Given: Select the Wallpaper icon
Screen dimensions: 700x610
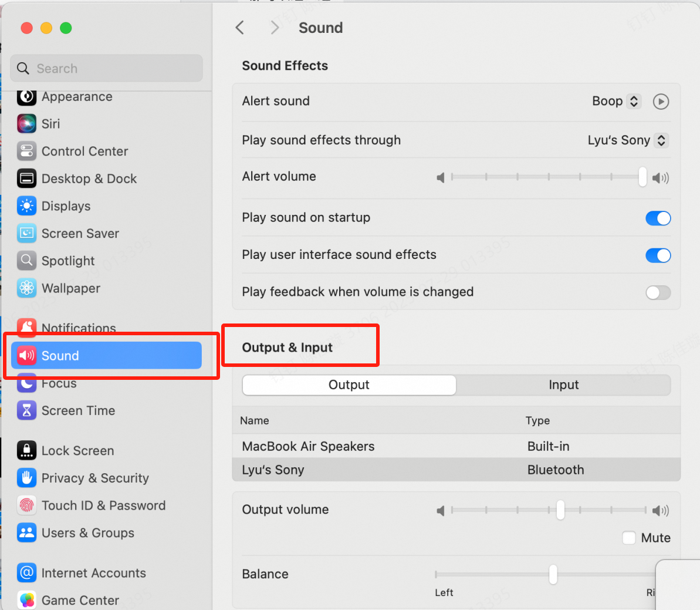Looking at the screenshot, I should 27,288.
